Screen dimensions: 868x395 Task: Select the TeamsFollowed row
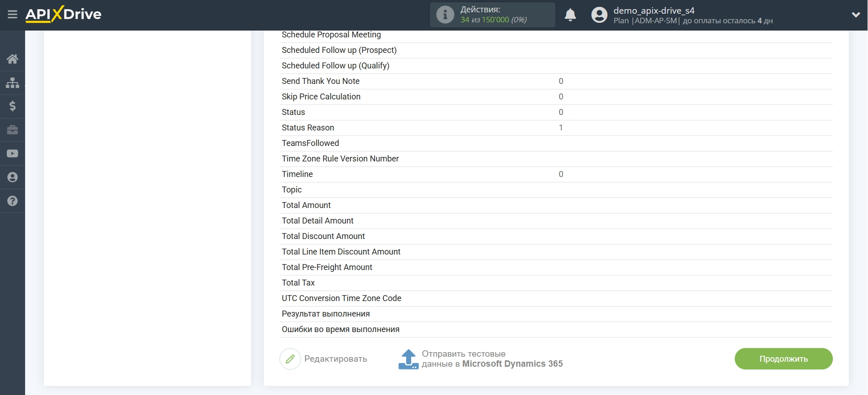556,144
